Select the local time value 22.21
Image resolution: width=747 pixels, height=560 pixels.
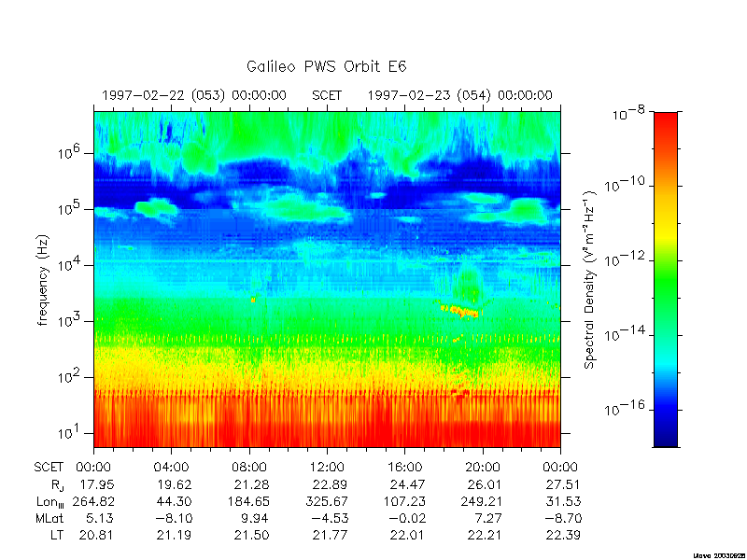coord(485,535)
